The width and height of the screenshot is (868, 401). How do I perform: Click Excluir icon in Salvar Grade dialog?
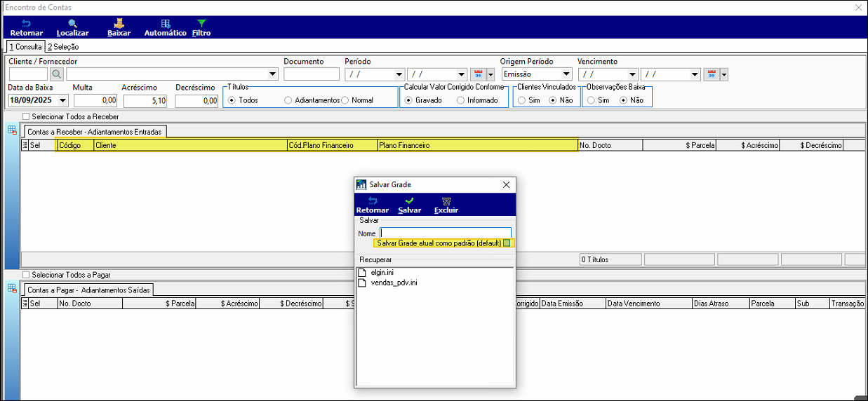[446, 205]
